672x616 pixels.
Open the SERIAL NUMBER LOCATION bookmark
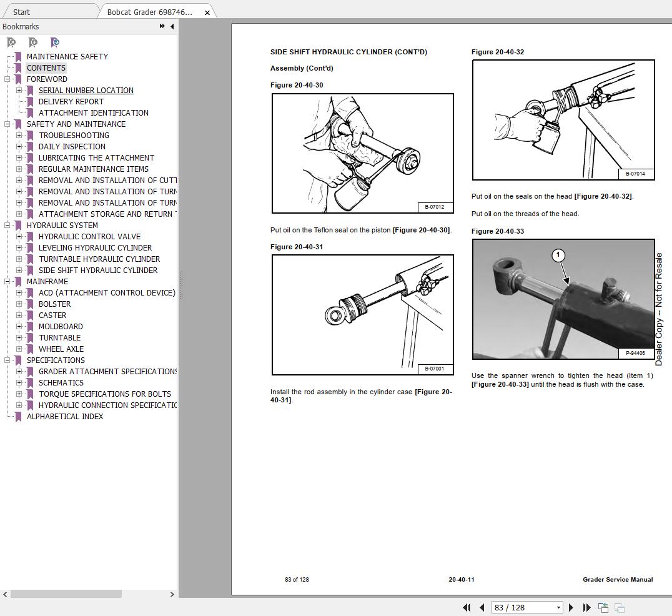[86, 90]
